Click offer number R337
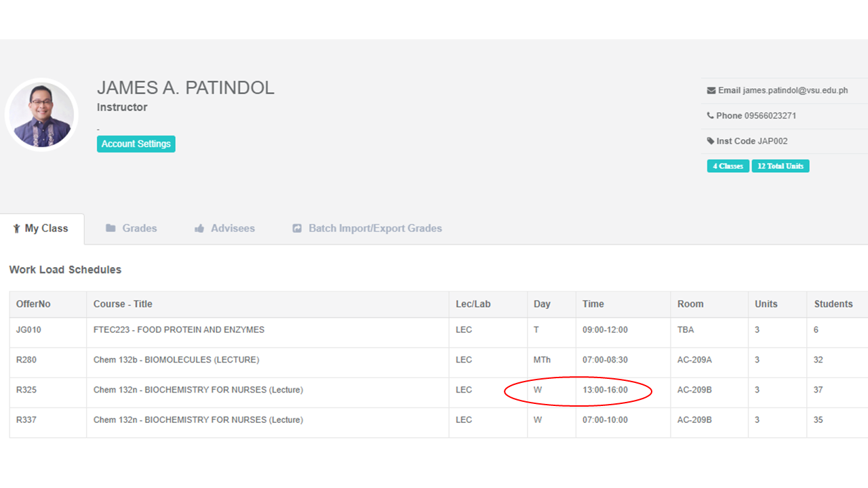868x488 pixels. pyautogui.click(x=26, y=420)
